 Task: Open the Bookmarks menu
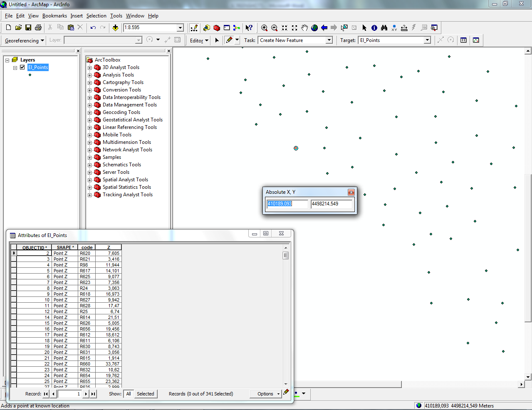(x=54, y=16)
